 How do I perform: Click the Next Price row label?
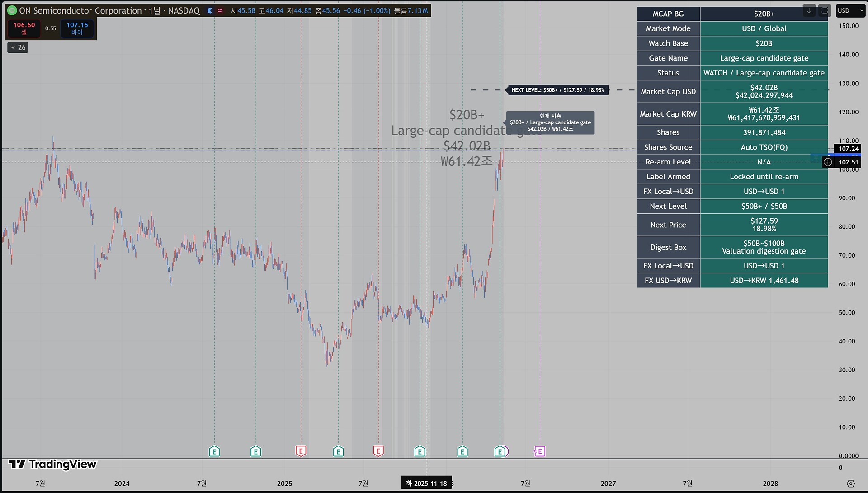click(668, 225)
